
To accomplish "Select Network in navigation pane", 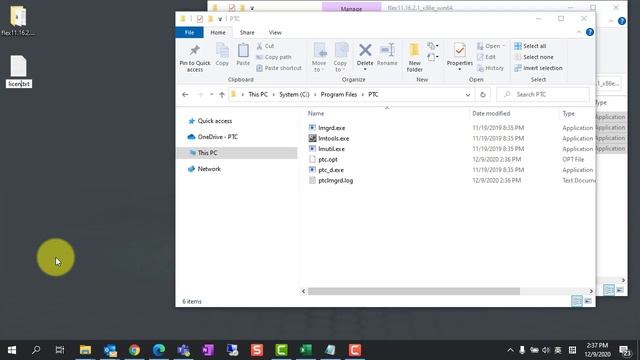I will [209, 169].
